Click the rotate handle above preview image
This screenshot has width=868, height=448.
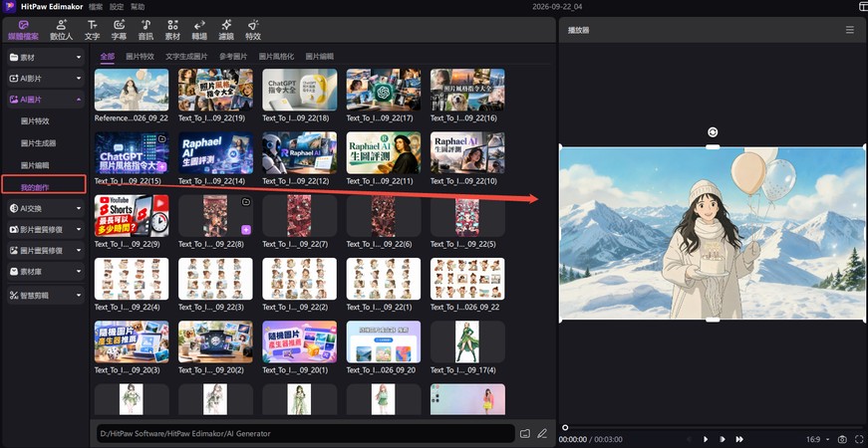click(x=713, y=132)
